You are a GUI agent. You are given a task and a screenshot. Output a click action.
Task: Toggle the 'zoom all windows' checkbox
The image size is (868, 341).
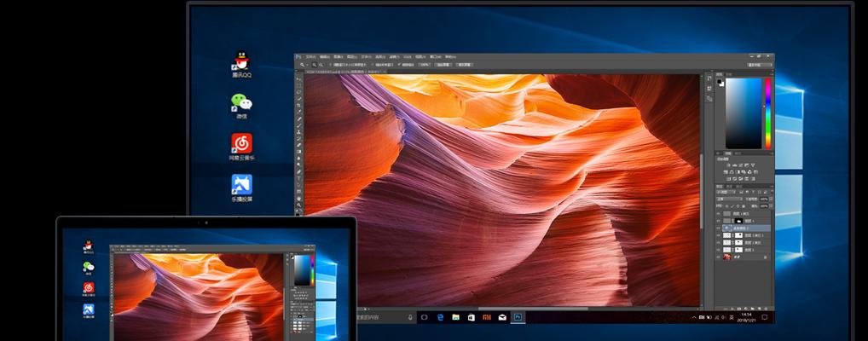point(373,65)
